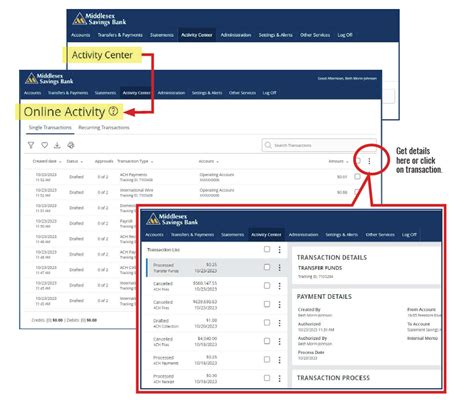Open three-dot menu for the Processed Transfer Funds row

tap(279, 267)
